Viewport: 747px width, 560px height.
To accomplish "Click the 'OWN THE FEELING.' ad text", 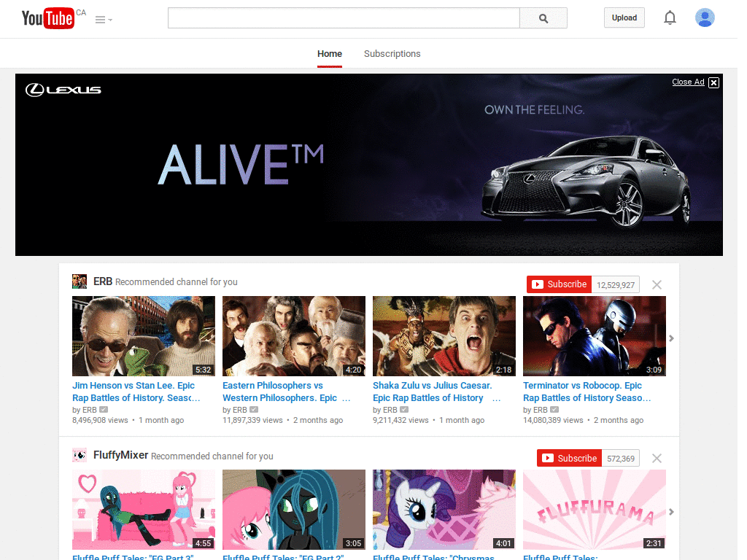I will pyautogui.click(x=534, y=109).
